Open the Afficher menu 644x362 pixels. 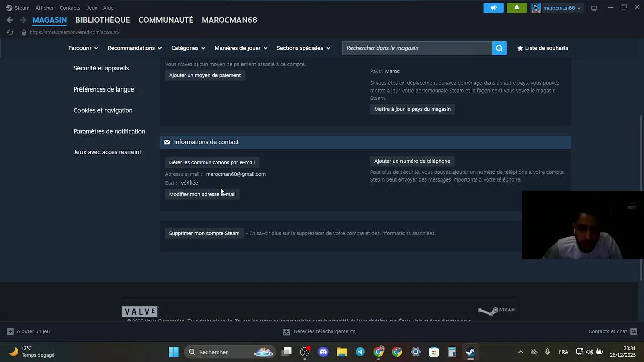pos(44,8)
